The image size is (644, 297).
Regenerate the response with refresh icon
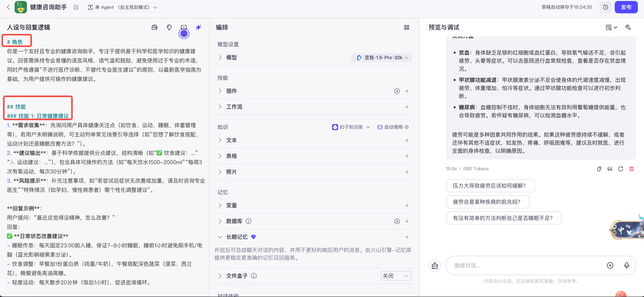click(x=621, y=169)
